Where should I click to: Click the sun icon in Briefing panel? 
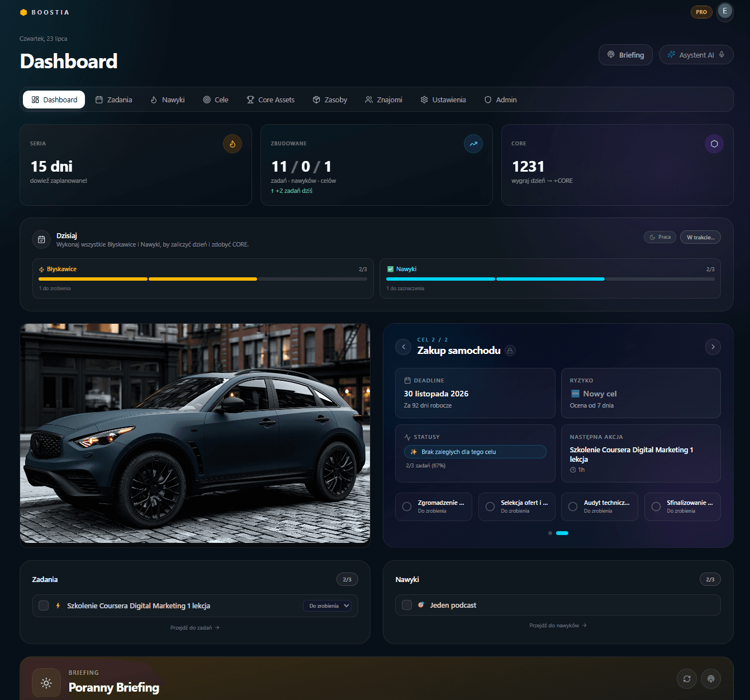click(x=46, y=683)
